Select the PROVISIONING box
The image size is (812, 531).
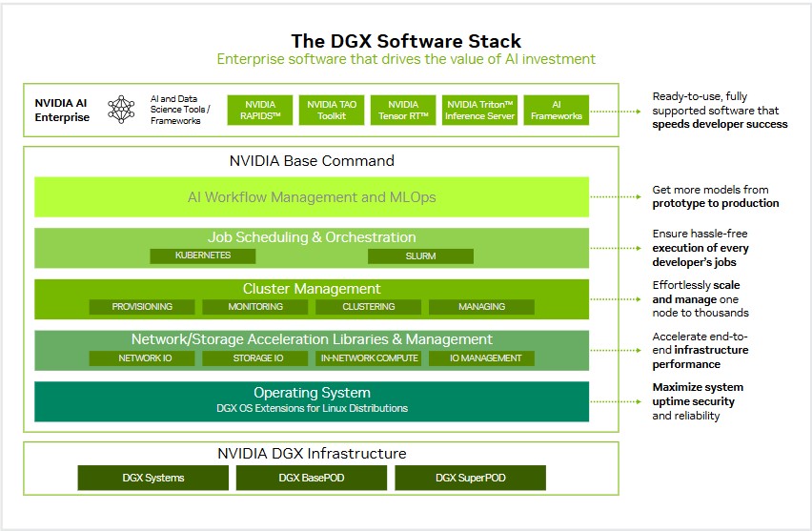(142, 307)
